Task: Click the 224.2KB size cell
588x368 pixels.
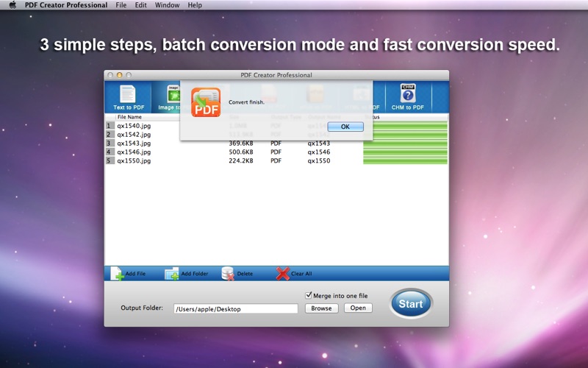Action: tap(241, 160)
